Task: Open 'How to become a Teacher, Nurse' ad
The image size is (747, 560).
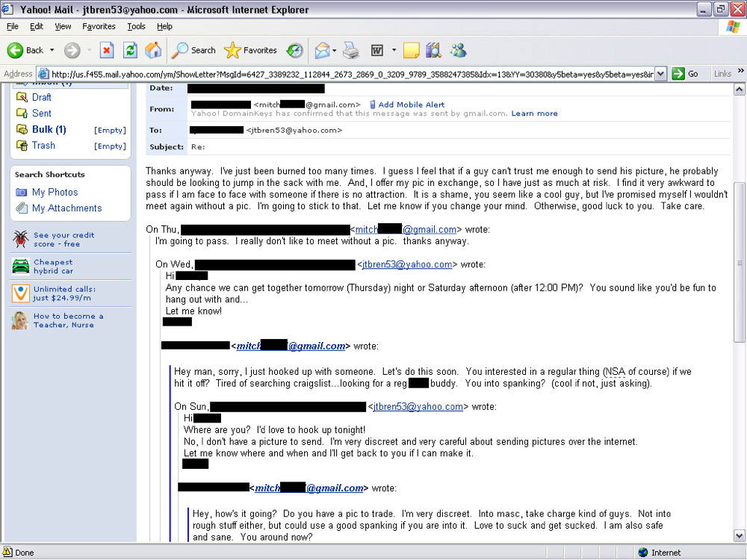Action: (x=68, y=320)
